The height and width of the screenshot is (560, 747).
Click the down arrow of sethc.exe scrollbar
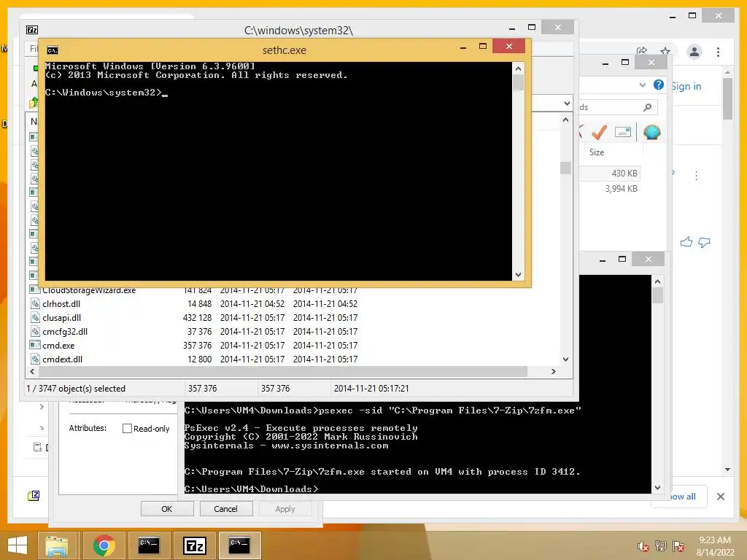[519, 275]
